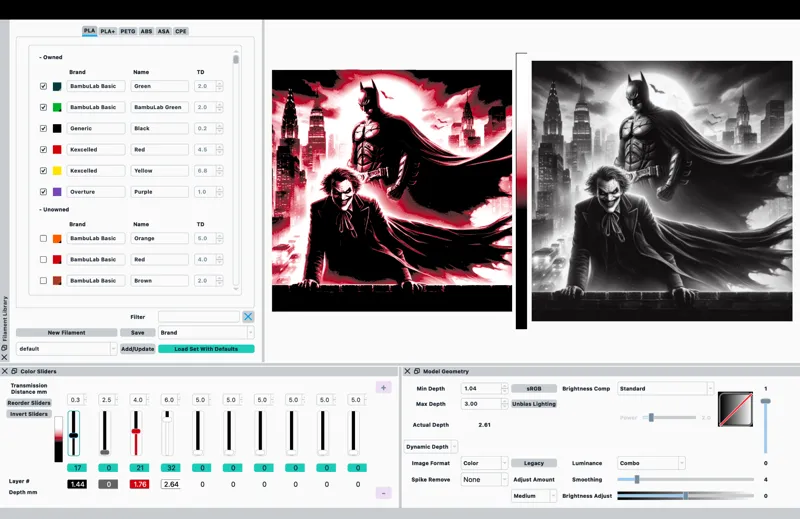The height and width of the screenshot is (519, 800).
Task: Uncheck the BambuLab Green filament checkbox
Action: pyautogui.click(x=43, y=107)
